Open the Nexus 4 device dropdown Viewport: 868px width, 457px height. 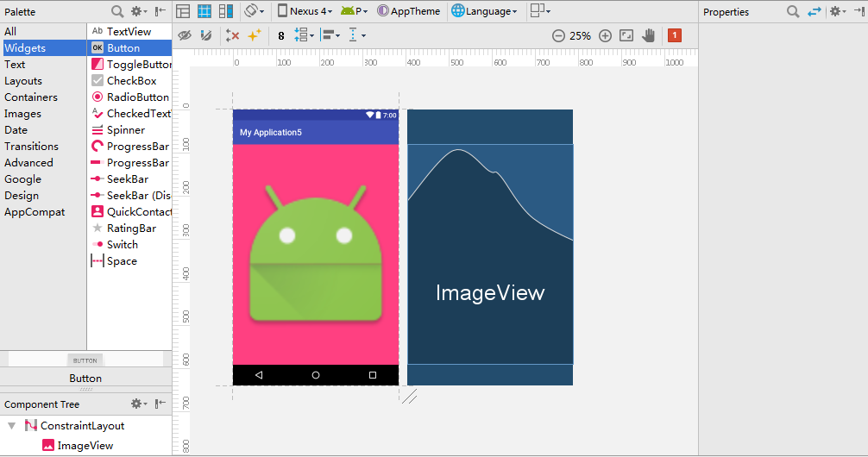point(305,11)
